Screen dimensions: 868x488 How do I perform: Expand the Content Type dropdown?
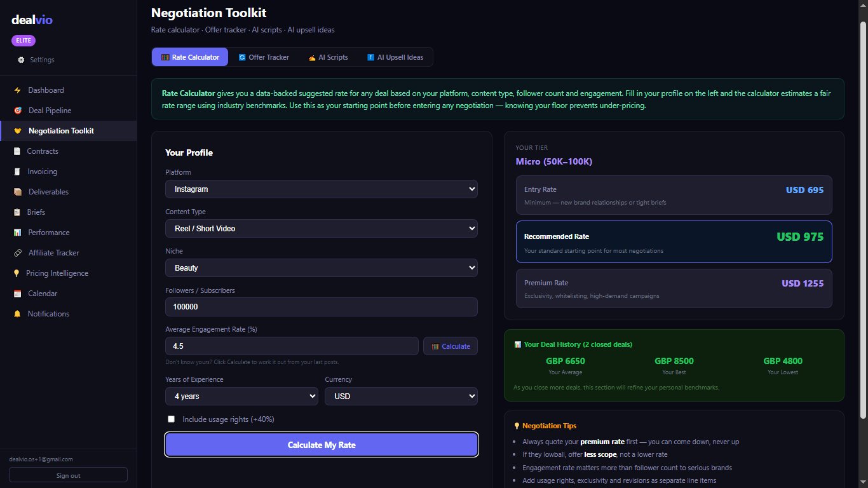(321, 228)
